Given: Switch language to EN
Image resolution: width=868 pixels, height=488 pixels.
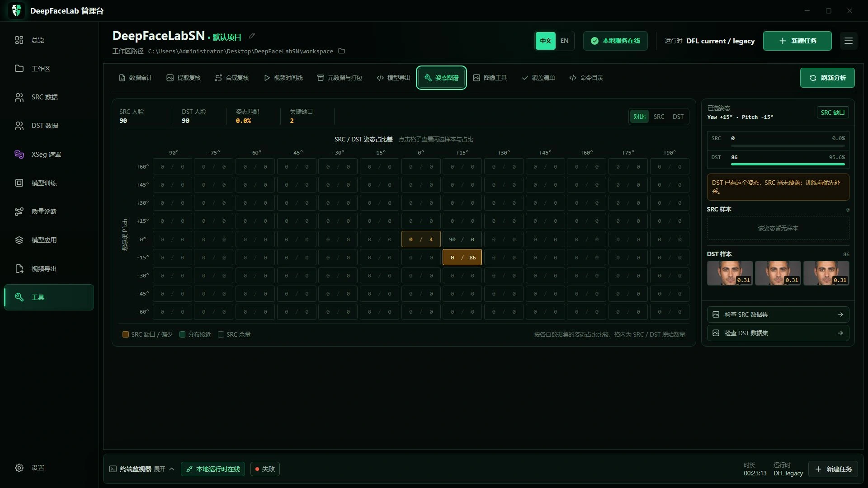Looking at the screenshot, I should click(x=565, y=41).
